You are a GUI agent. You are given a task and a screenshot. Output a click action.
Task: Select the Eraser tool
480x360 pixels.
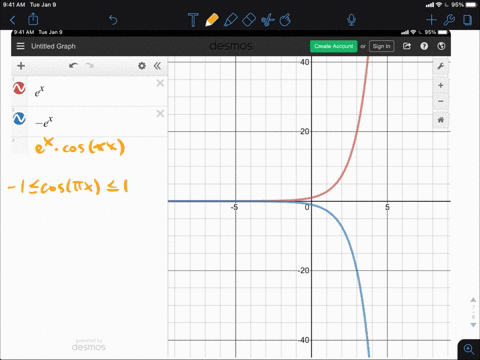[249, 20]
